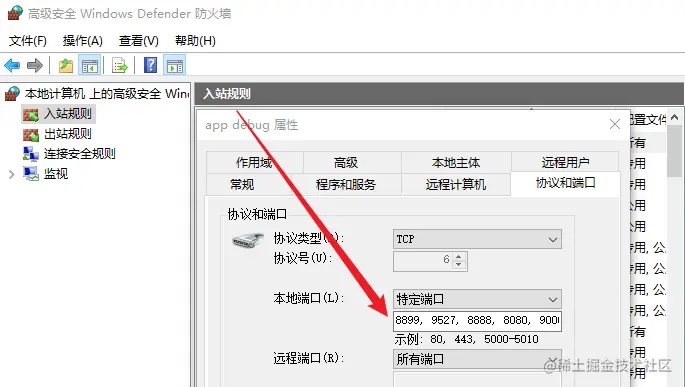Open the 操作(A) menu
This screenshot has height=387, width=685.
[83, 41]
